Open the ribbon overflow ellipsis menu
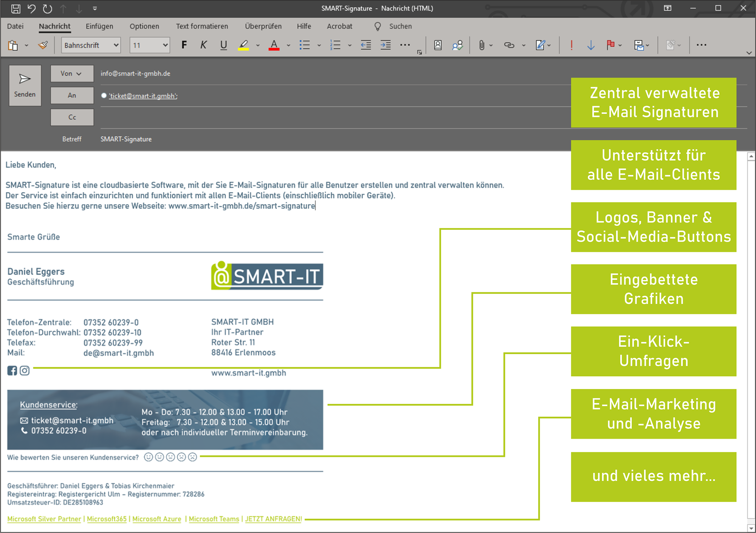Screen dimensions: 756x533 coord(702,45)
